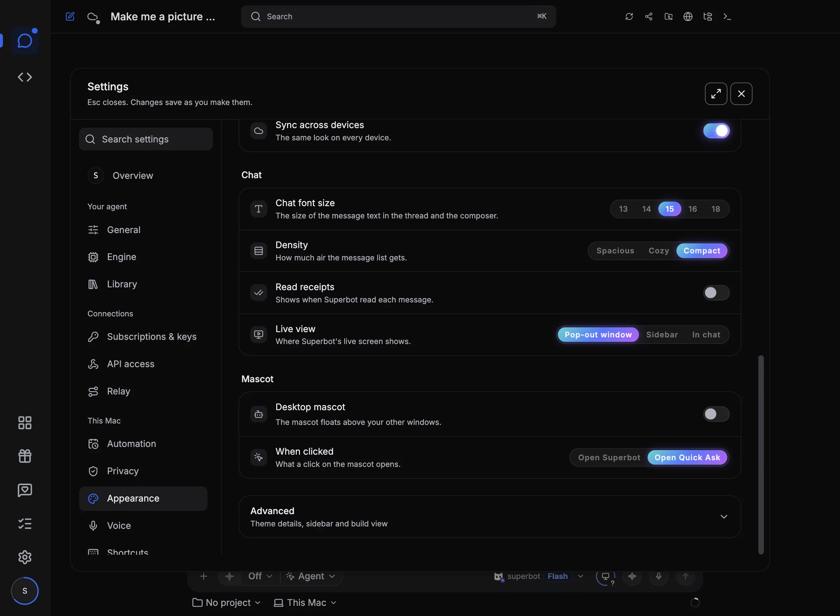Set Live view to Sidebar
This screenshot has width=840, height=616.
click(662, 335)
